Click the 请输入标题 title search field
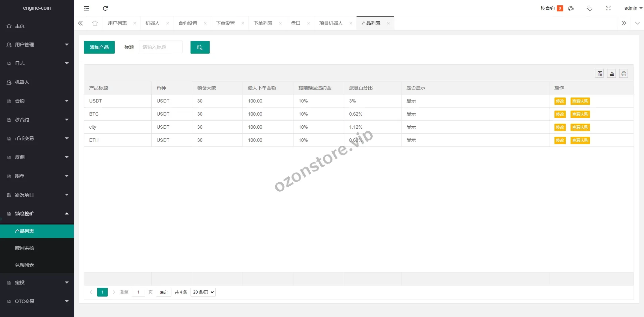Viewport: 644px width, 317px height. point(161,47)
